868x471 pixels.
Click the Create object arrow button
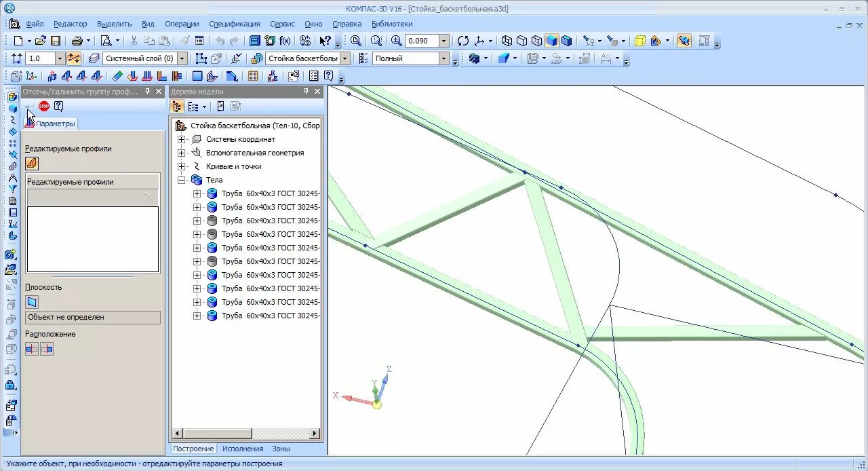tap(29, 106)
